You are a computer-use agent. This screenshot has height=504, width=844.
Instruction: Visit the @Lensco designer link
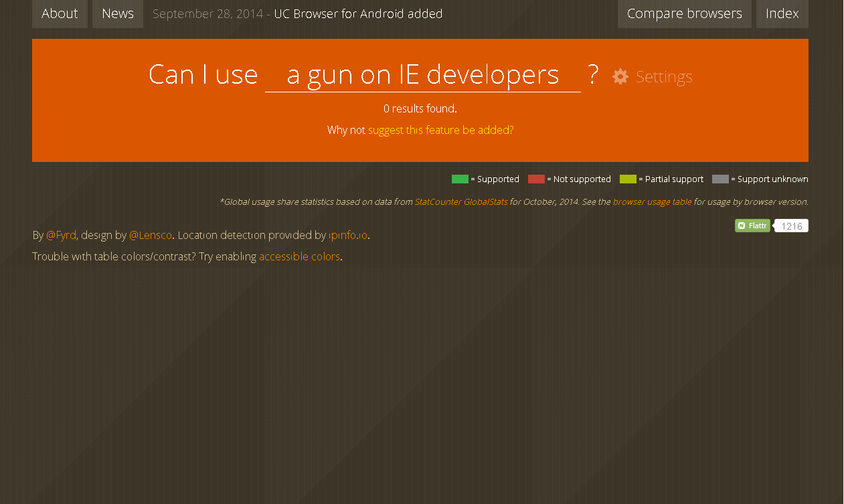(151, 235)
